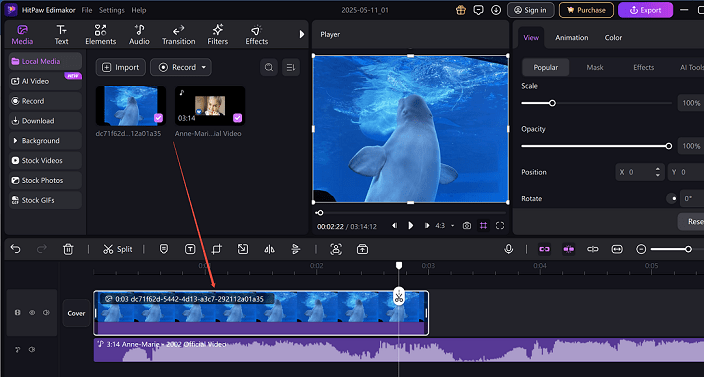The image size is (704, 377).
Task: Select the Anne-Marie video thumbnail
Action: (x=210, y=105)
